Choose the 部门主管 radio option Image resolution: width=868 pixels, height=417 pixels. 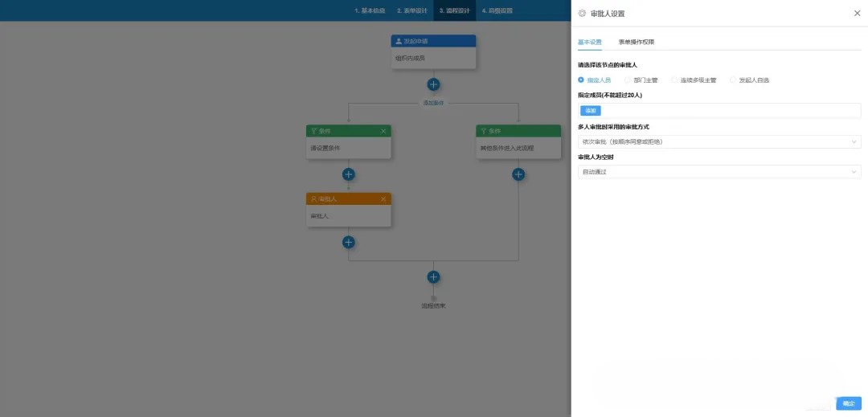click(x=628, y=80)
